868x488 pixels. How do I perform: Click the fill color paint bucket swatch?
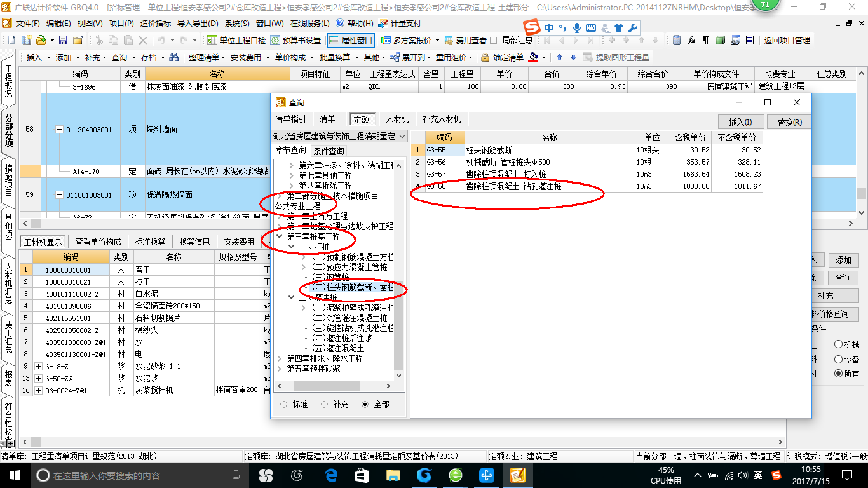click(533, 57)
